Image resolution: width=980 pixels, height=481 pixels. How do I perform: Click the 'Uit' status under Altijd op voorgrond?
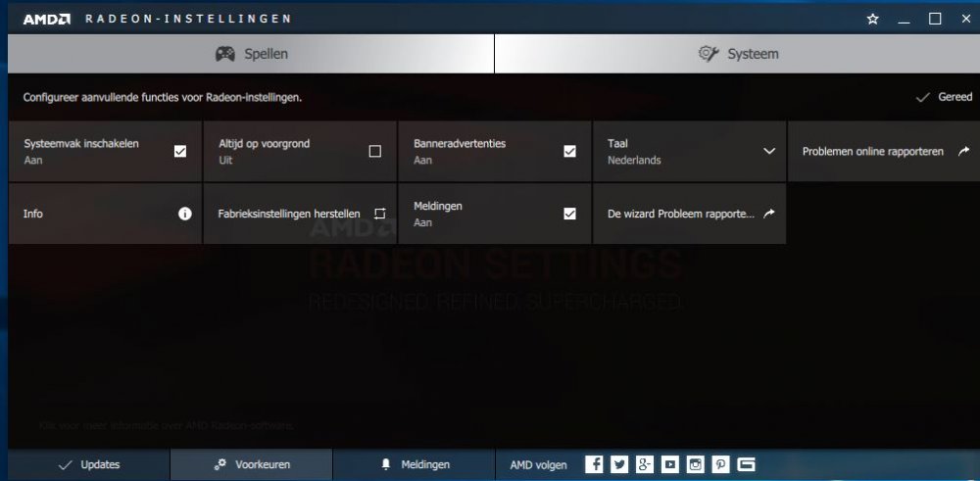coord(225,160)
